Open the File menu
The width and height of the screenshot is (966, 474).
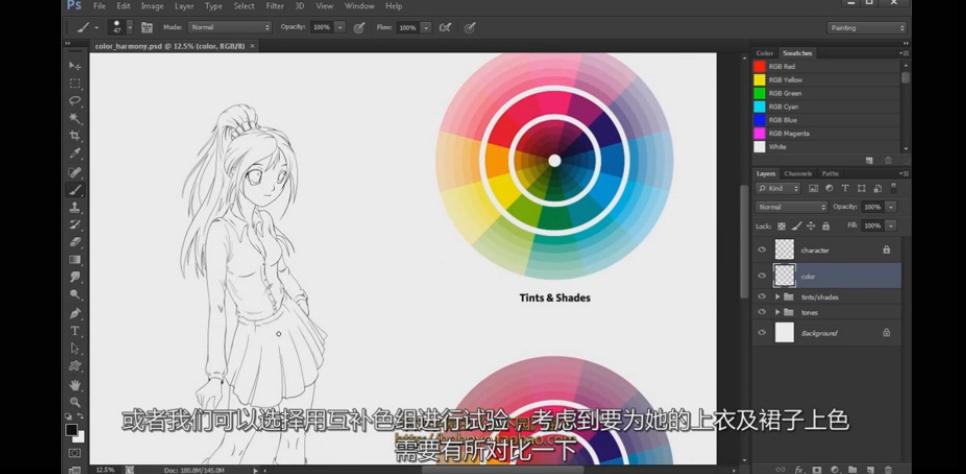click(99, 6)
